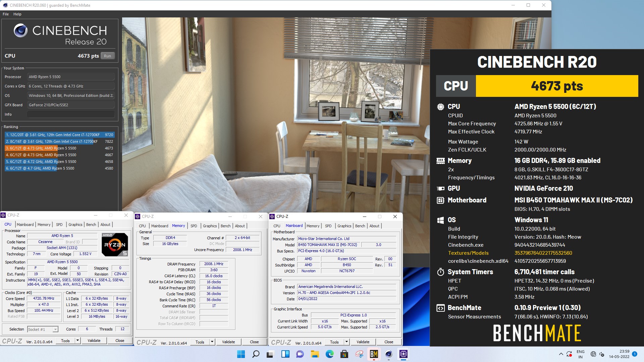Click the CPU chip icon in BenchMate panel
The height and width of the screenshot is (362, 644).
(440, 107)
